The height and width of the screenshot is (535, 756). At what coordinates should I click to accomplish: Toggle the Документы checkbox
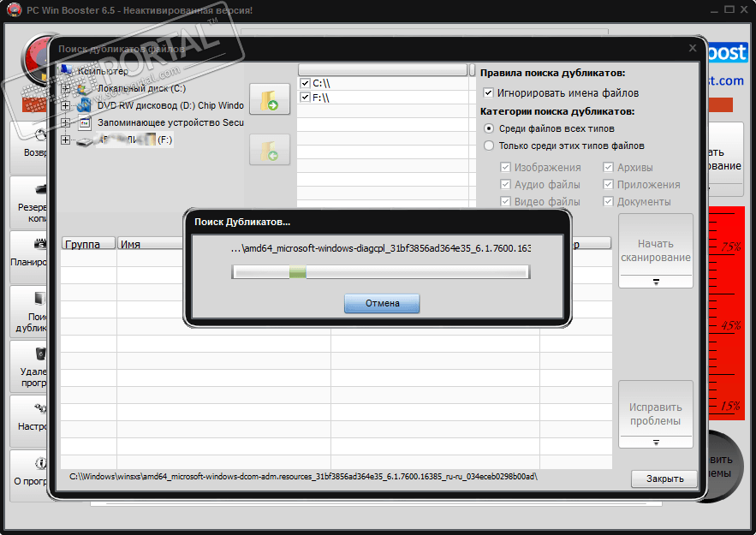click(x=608, y=201)
